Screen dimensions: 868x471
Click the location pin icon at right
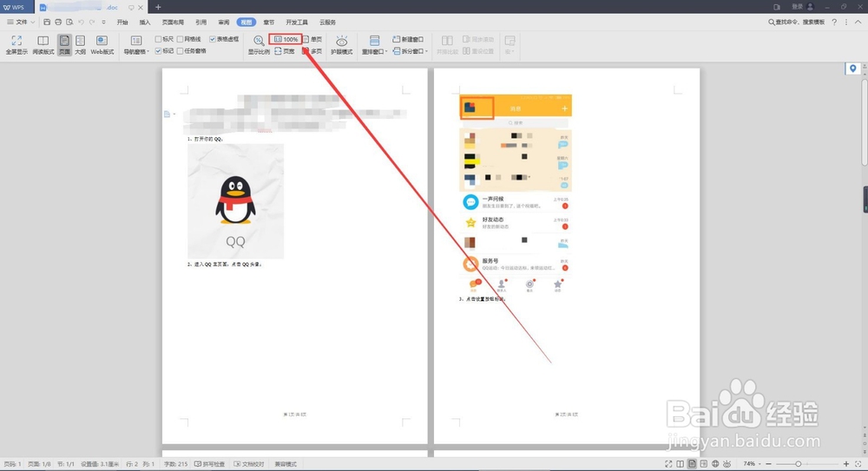click(x=852, y=69)
